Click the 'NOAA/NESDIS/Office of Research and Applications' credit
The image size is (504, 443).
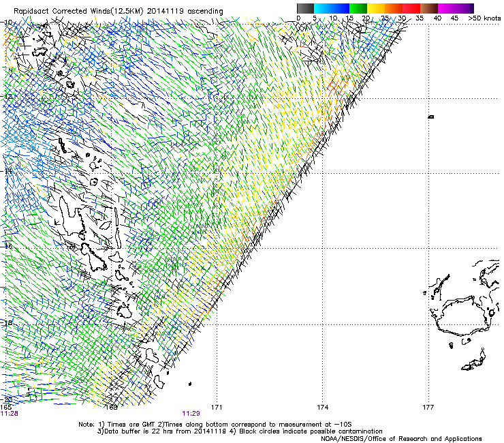click(401, 439)
